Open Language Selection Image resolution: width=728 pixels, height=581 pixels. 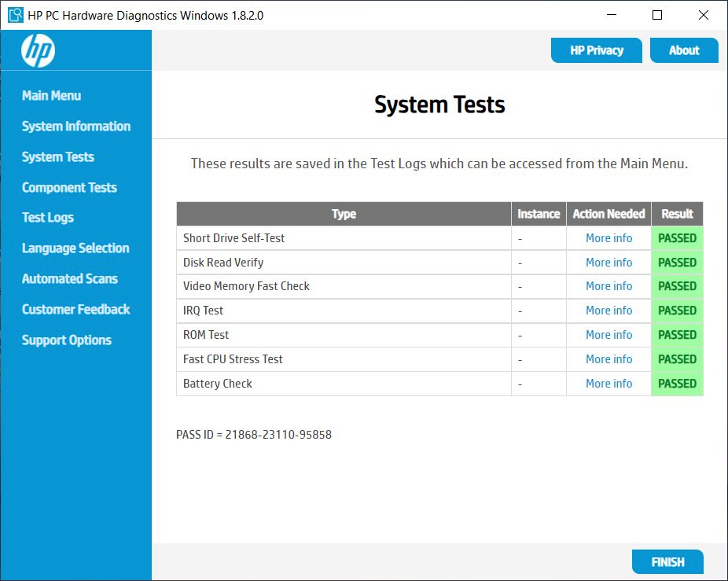75,248
